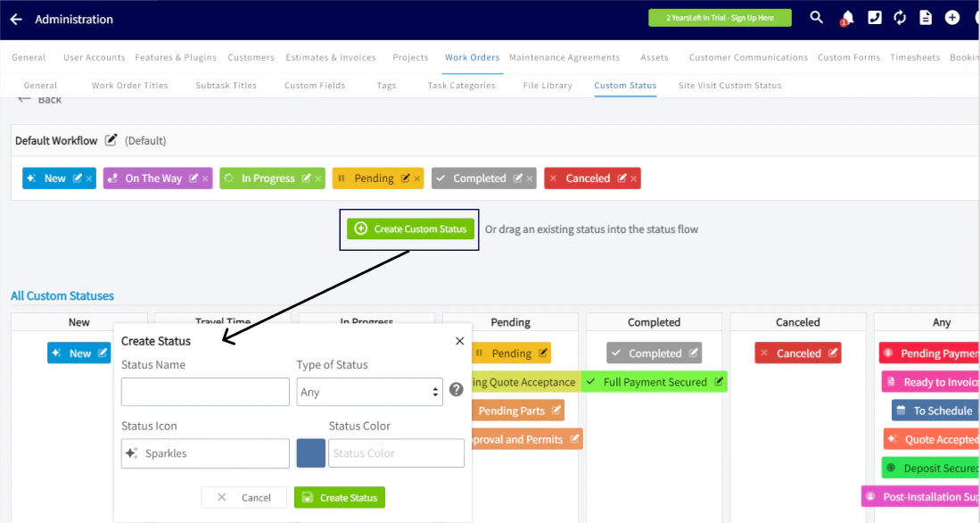Click the back arrow next to Administration
Screen dimensions: 980x523
(x=16, y=20)
